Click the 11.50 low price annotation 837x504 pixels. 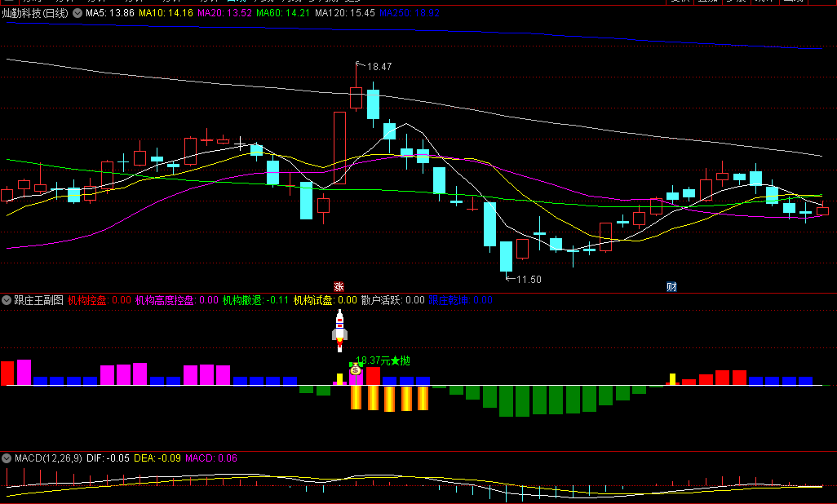click(x=529, y=279)
